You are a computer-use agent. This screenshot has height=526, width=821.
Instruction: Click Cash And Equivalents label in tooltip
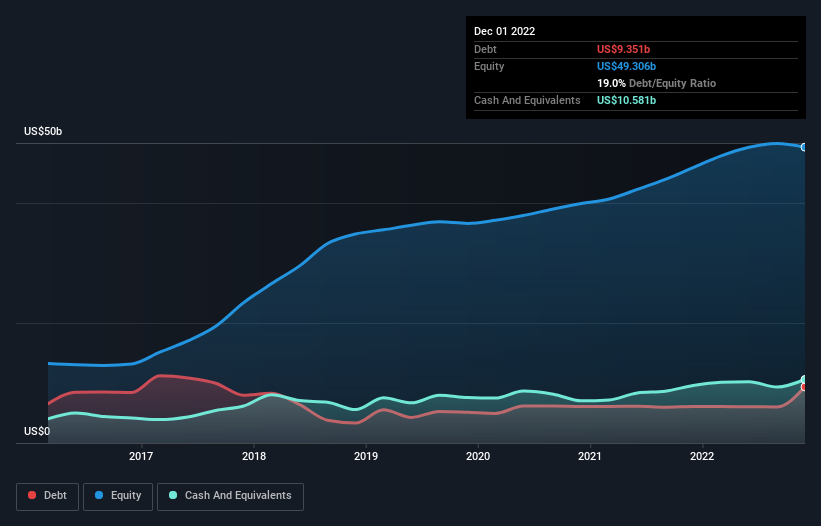coord(527,100)
